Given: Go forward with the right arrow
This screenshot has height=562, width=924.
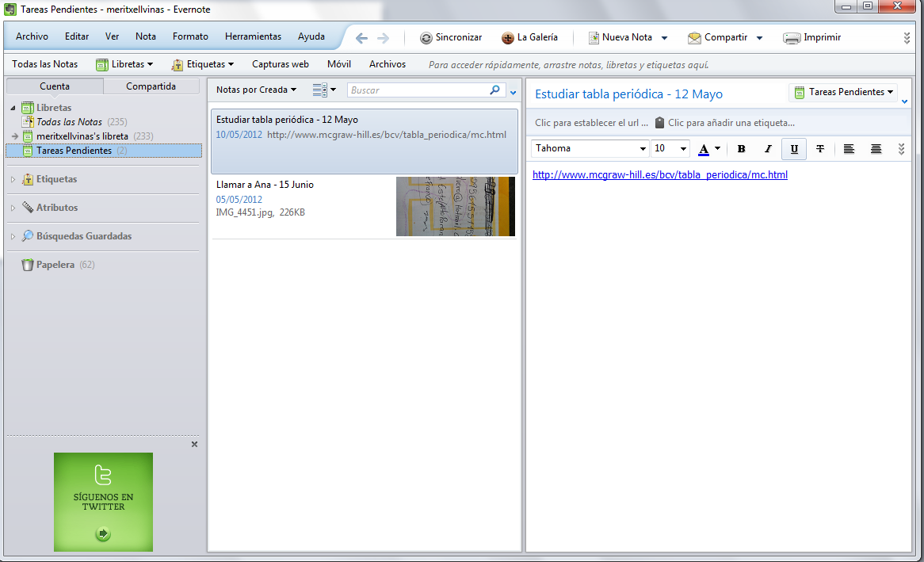Looking at the screenshot, I should [x=383, y=38].
